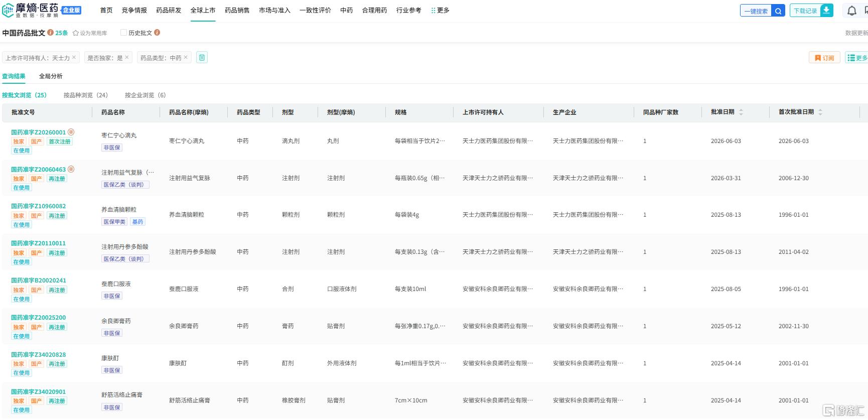The height and width of the screenshot is (420, 868).
Task: Click the 摩熵医药 logo
Action: pyautogui.click(x=30, y=10)
